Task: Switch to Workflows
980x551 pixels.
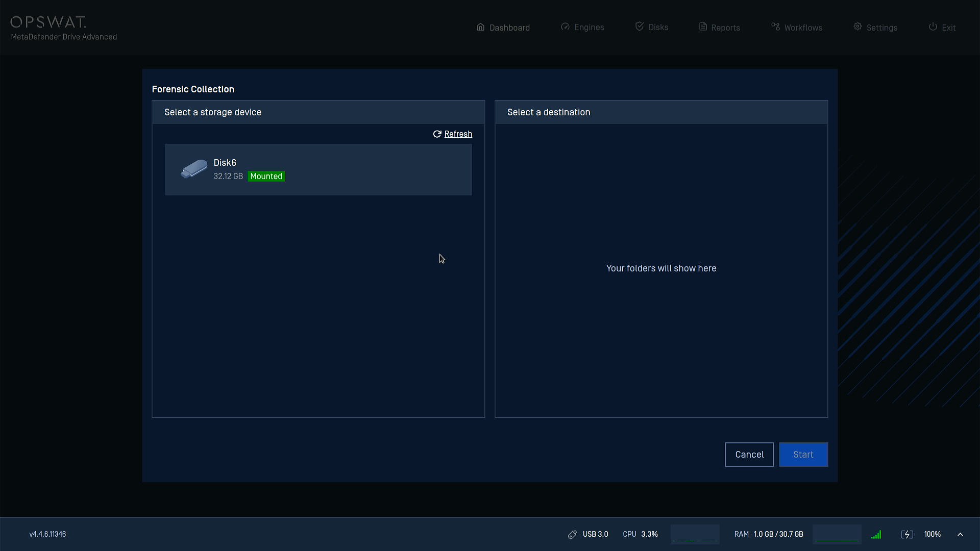Action: click(797, 28)
